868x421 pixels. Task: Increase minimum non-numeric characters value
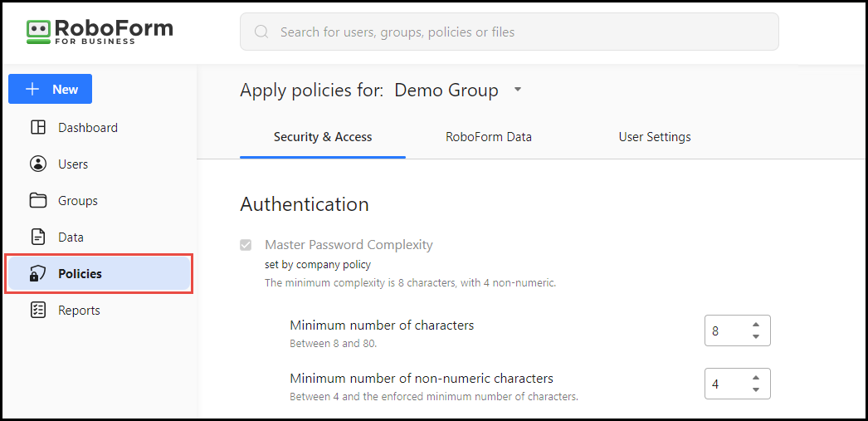pyautogui.click(x=756, y=377)
